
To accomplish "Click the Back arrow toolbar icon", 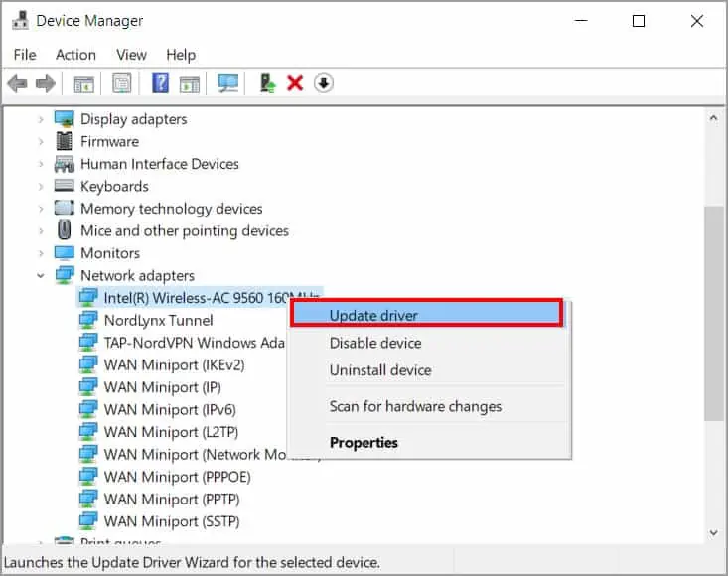I will [18, 84].
